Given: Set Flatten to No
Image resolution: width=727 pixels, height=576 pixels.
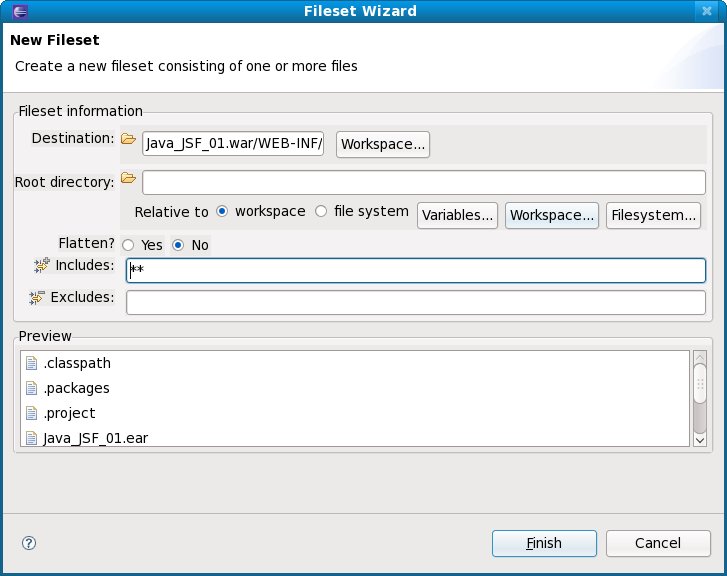Looking at the screenshot, I should point(178,245).
